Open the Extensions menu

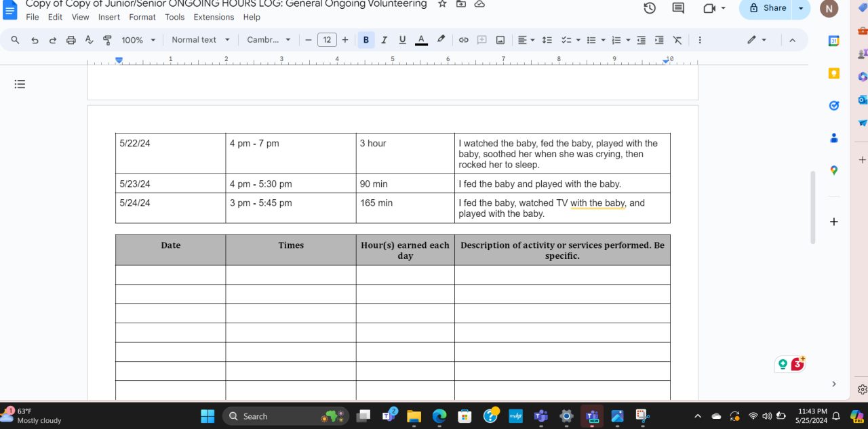point(214,17)
